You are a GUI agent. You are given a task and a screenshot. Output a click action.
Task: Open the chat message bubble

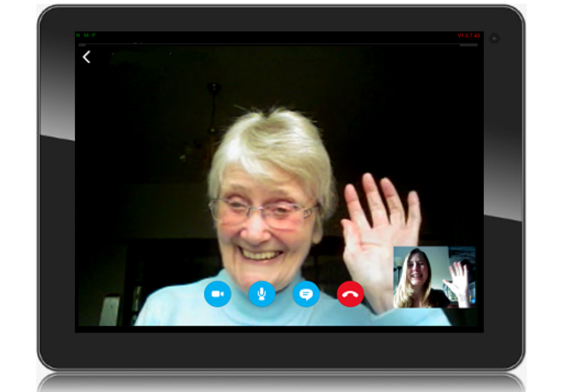point(306,294)
